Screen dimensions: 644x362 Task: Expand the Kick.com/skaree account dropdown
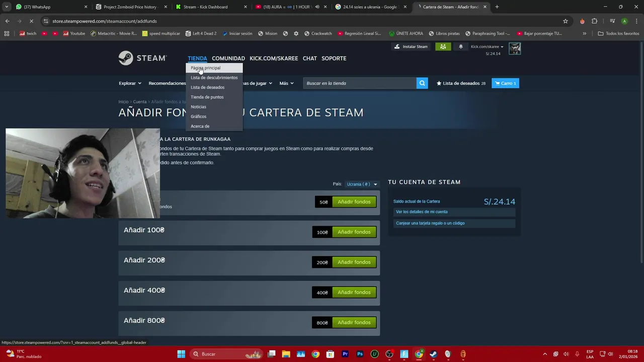(487, 46)
